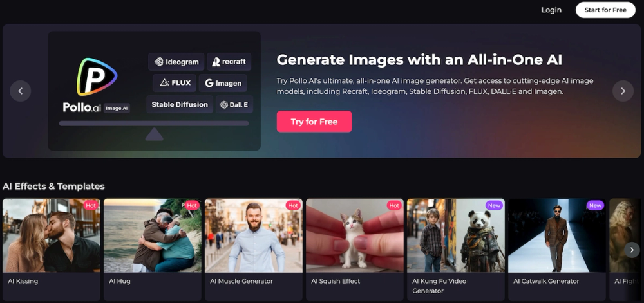
Task: Click the Start for Free button
Action: 605,10
